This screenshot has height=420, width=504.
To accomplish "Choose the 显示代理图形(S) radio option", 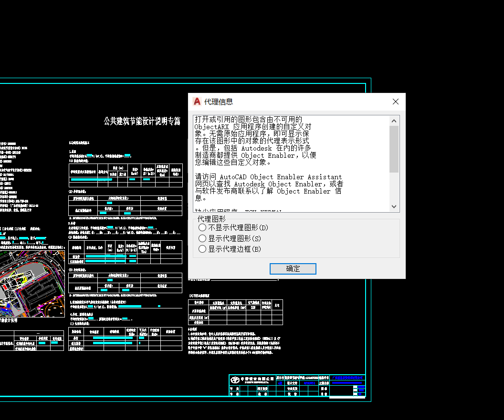I will pos(202,238).
